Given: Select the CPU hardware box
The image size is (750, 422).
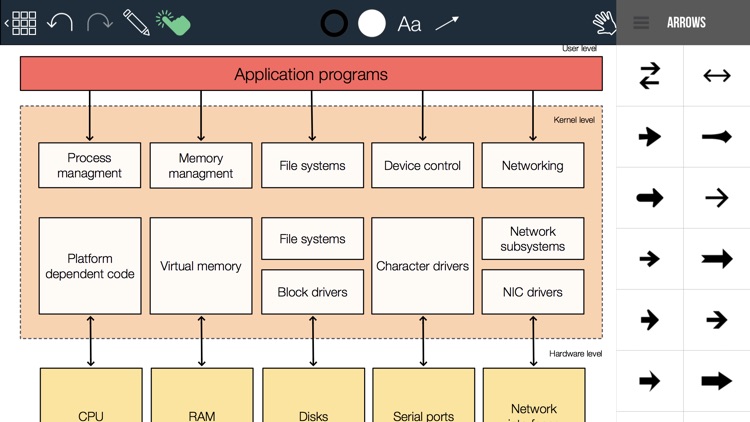Looking at the screenshot, I should [x=91, y=395].
